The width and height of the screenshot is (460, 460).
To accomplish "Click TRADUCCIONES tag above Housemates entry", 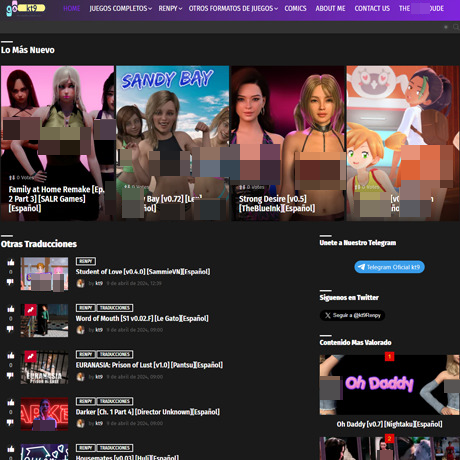I will click(x=115, y=448).
